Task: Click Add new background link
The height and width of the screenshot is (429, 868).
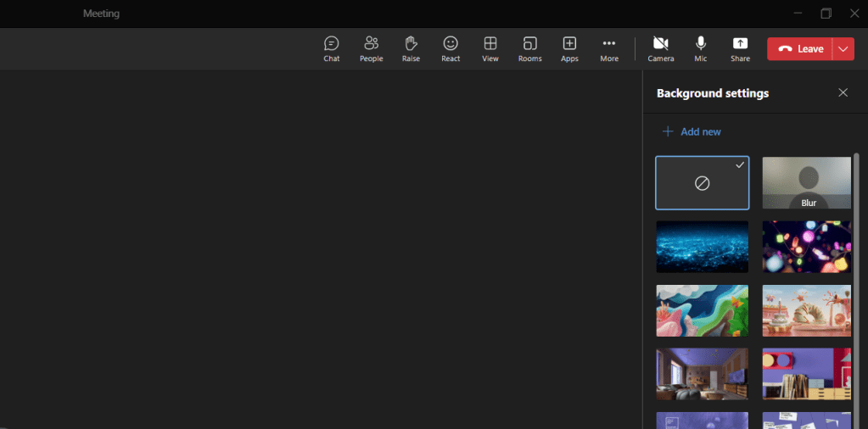Action: pyautogui.click(x=692, y=131)
